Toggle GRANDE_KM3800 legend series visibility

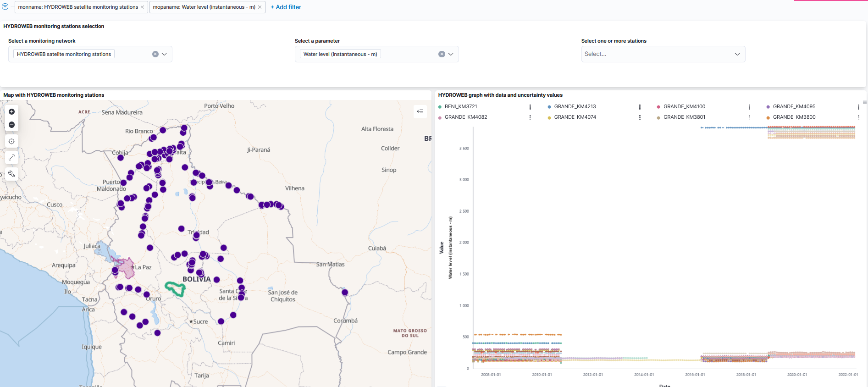794,117
